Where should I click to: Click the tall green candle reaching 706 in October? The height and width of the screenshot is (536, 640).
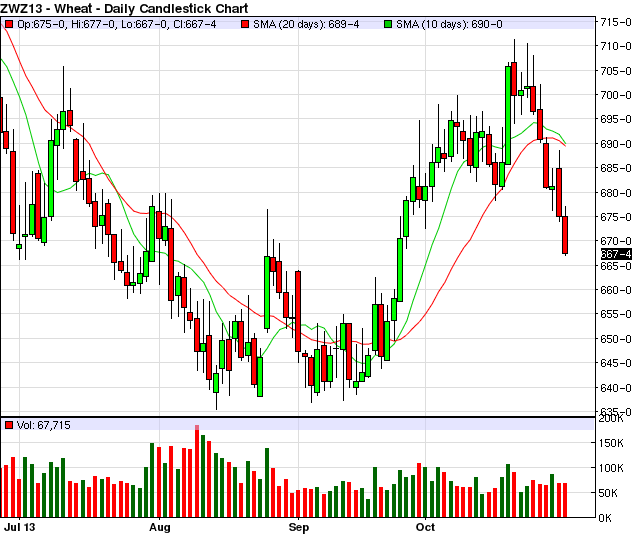point(508,115)
